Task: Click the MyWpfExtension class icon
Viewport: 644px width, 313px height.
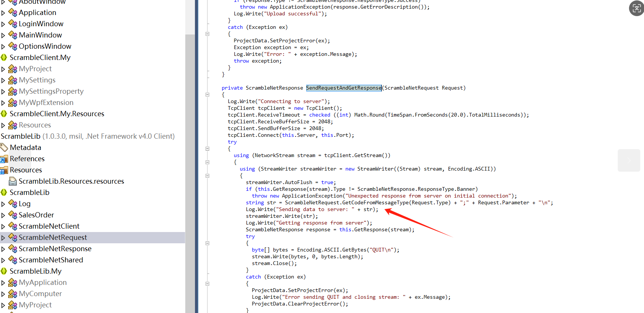Action: (13, 103)
